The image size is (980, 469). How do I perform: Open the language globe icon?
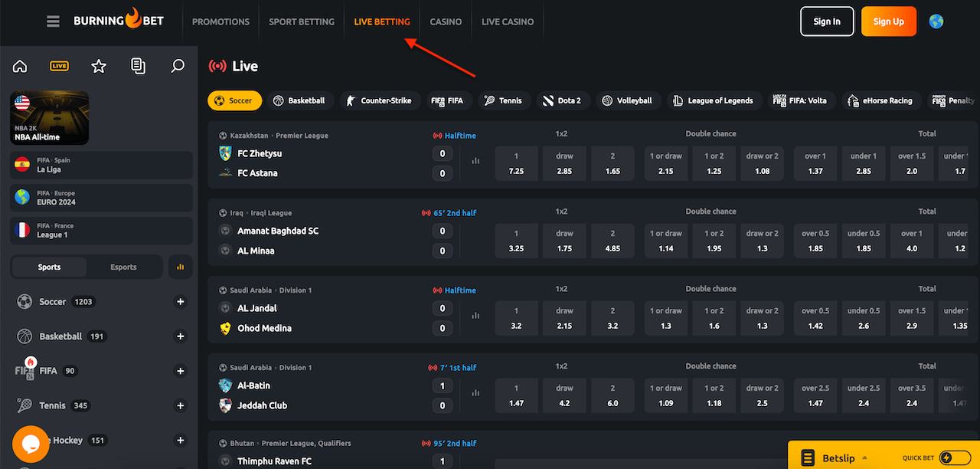(x=936, y=21)
